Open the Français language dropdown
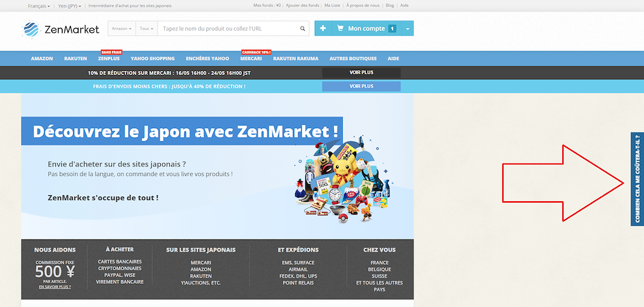The width and height of the screenshot is (644, 307). point(39,5)
